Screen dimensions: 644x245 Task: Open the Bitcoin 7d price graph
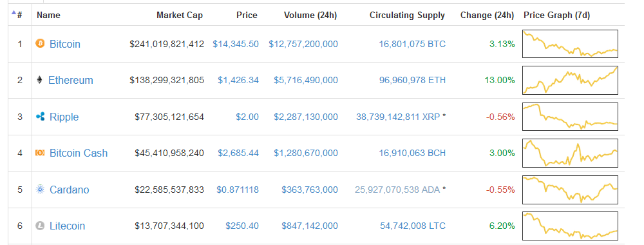pyautogui.click(x=570, y=44)
